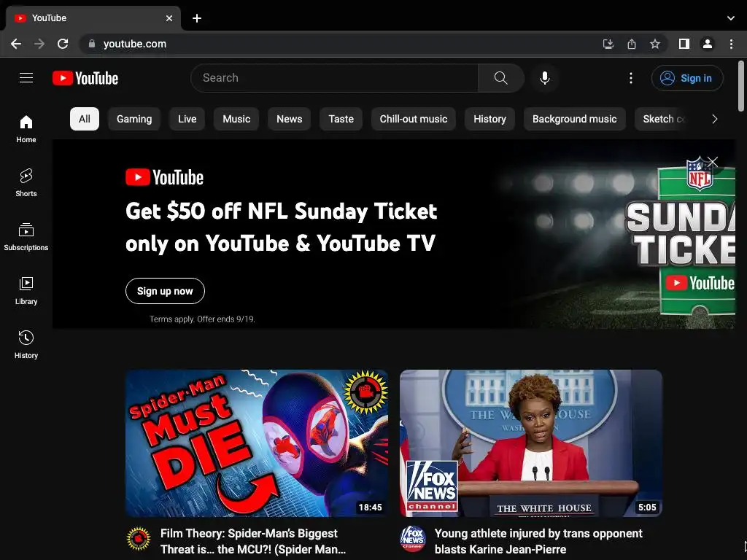View site information lock icon
The width and height of the screenshot is (747, 560).
[x=91, y=44]
